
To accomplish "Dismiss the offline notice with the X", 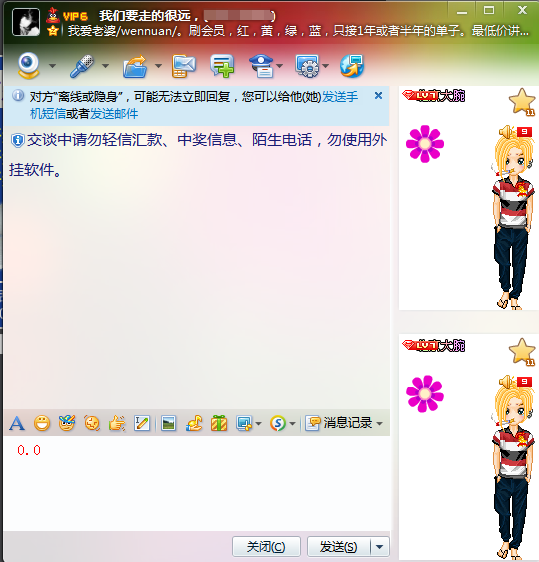I will point(378,96).
